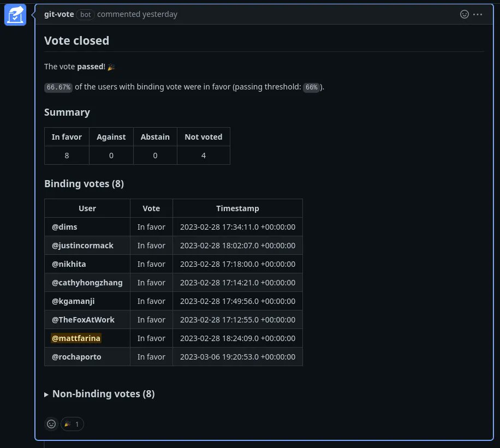Click 'The vote passed!' text
500x448 pixels.
point(75,67)
